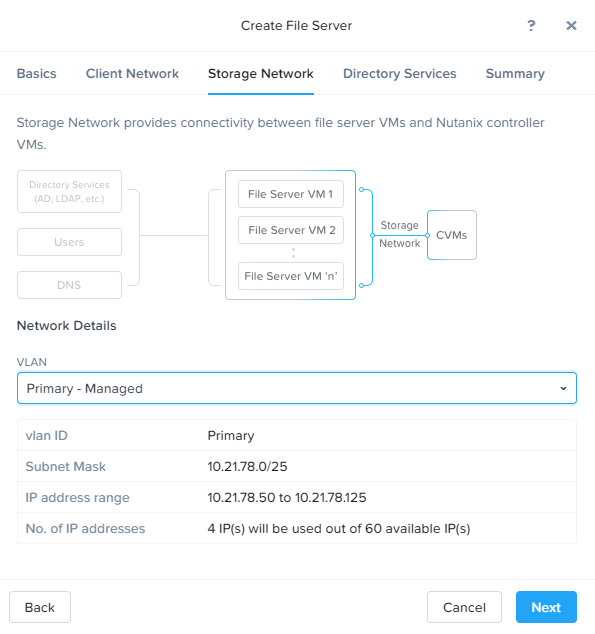The image size is (595, 634).
Task: Click the VLAN field label
Action: [32, 362]
